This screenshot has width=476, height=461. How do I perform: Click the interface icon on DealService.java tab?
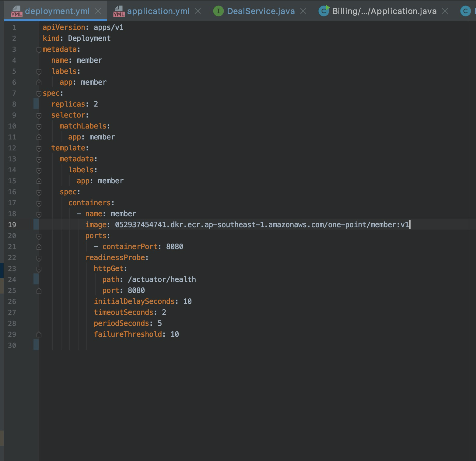click(219, 11)
